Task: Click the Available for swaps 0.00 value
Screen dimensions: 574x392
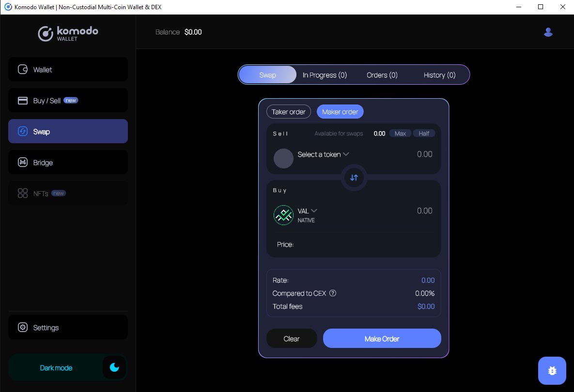Action: [379, 134]
